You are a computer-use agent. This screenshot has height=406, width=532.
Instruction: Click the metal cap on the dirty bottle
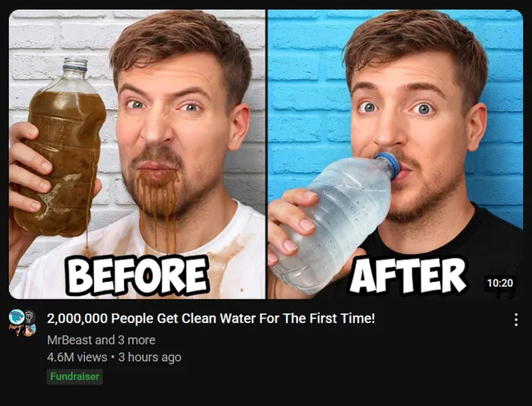pos(76,63)
